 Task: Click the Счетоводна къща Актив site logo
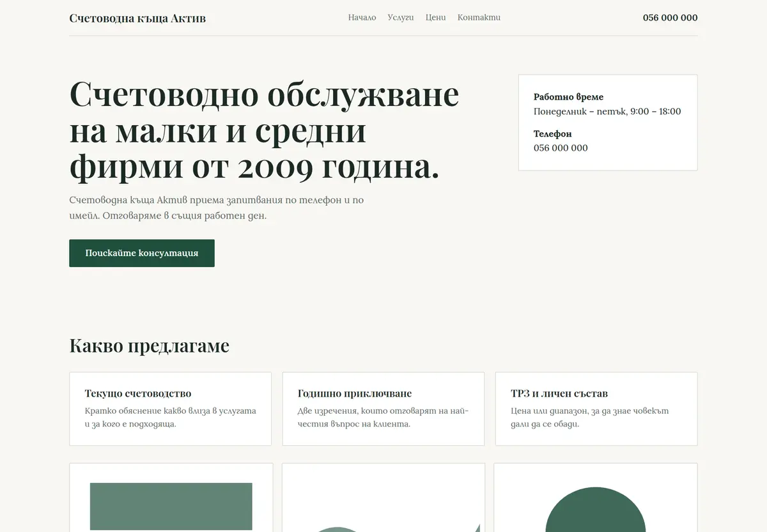(137, 18)
